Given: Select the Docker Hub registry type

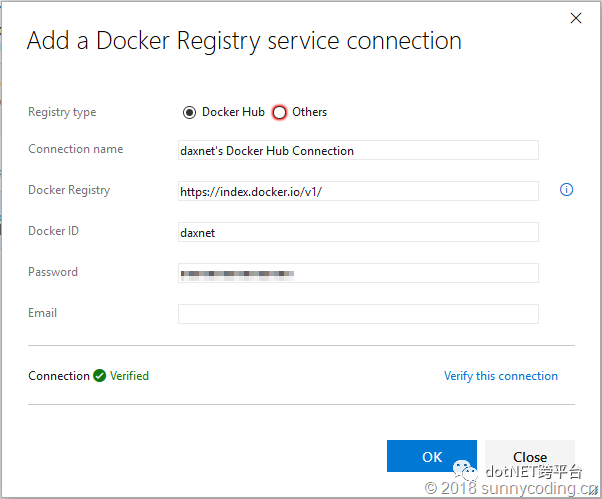Looking at the screenshot, I should point(190,112).
